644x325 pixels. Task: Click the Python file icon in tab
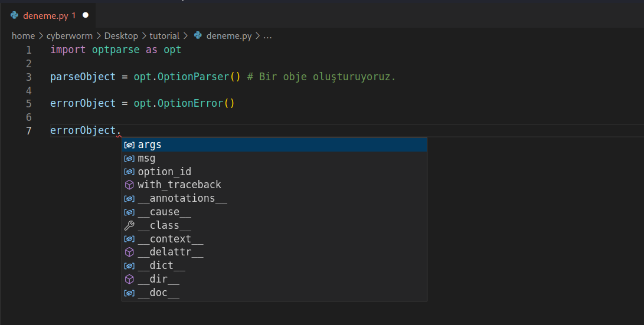14,15
